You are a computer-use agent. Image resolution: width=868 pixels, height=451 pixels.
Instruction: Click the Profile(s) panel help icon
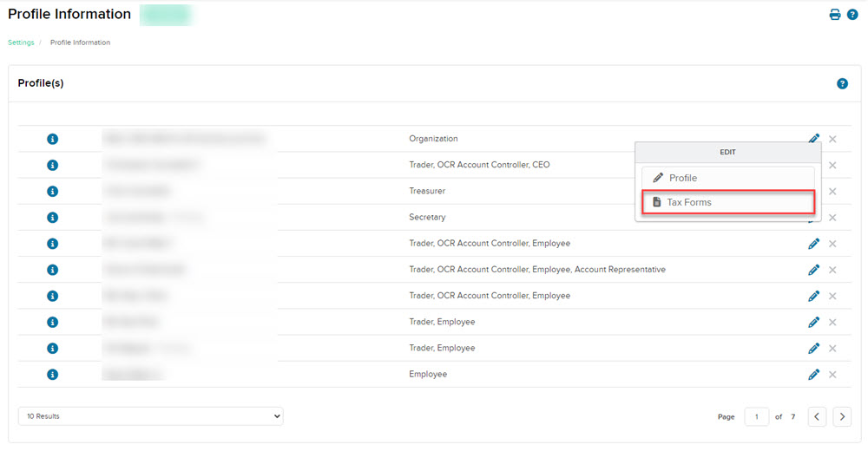[842, 84]
